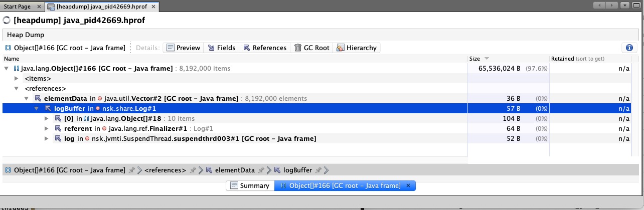Close the Object[]#166 bottom tab
Screen dimensions: 644x210
pyautogui.click(x=408, y=186)
